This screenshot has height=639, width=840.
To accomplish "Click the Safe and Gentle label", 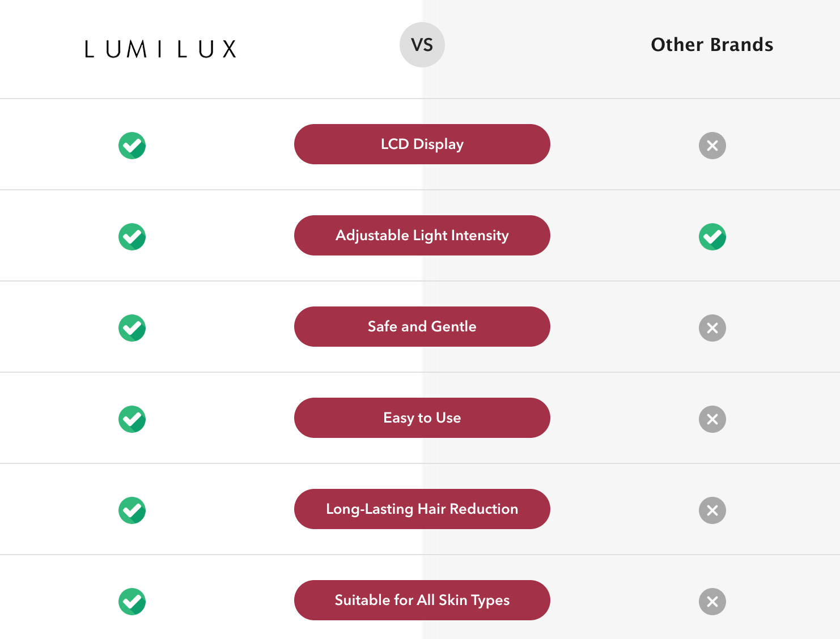I will tap(422, 327).
